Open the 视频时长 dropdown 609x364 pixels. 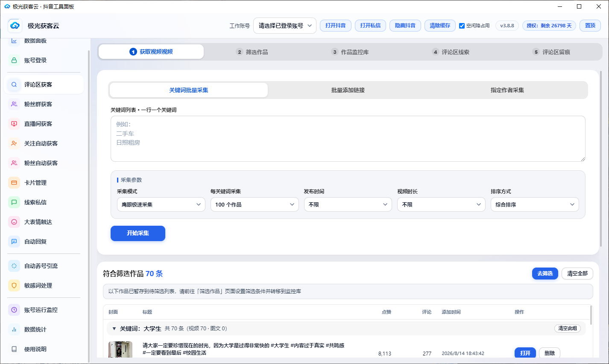441,204
